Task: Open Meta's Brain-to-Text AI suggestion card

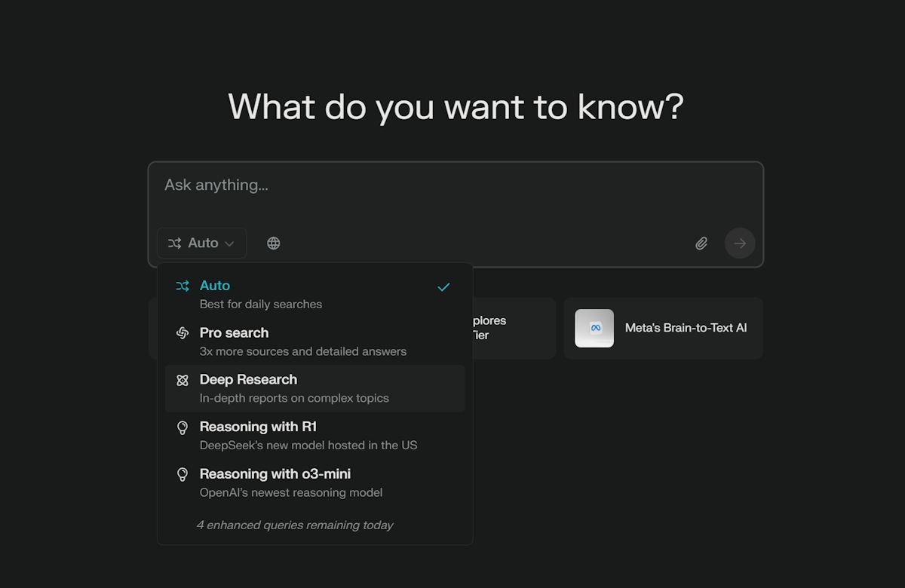Action: tap(685, 328)
